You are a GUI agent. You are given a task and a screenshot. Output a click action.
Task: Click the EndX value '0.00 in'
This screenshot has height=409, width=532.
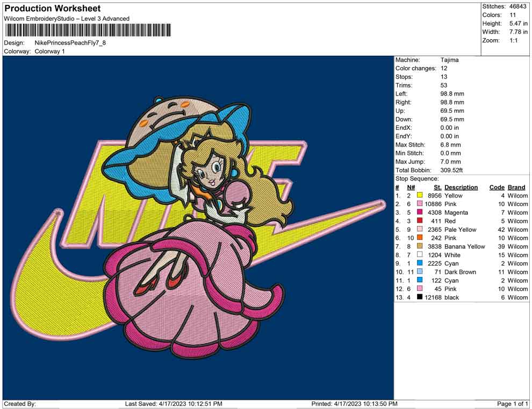click(450, 127)
